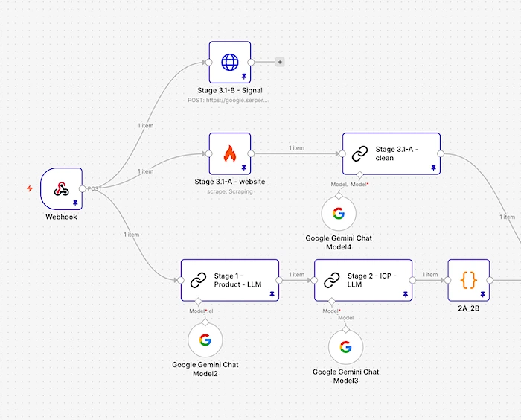Select the 2A_2B curly braces node
521x420 pixels.
click(x=469, y=280)
